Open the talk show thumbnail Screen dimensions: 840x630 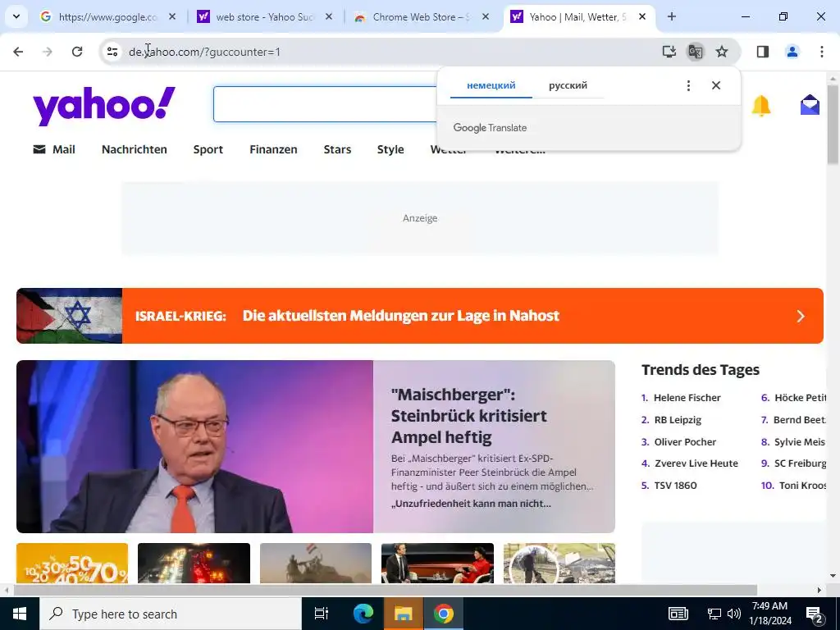click(x=438, y=563)
